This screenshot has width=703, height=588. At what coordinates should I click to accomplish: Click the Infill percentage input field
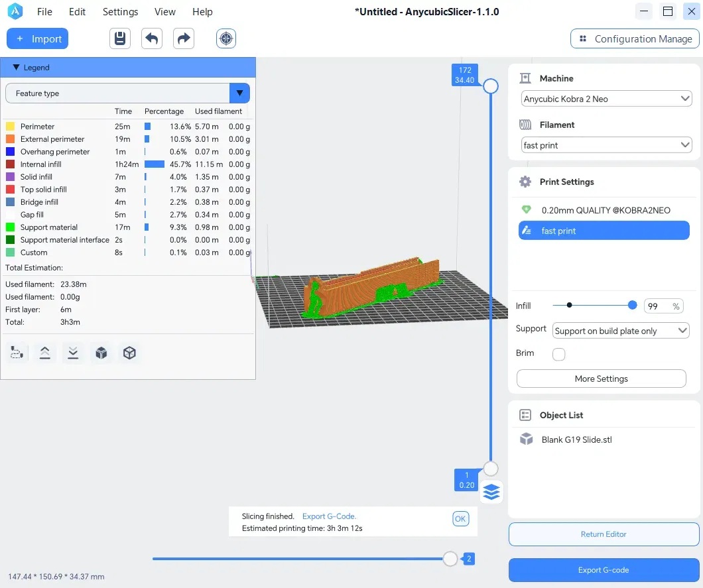664,306
